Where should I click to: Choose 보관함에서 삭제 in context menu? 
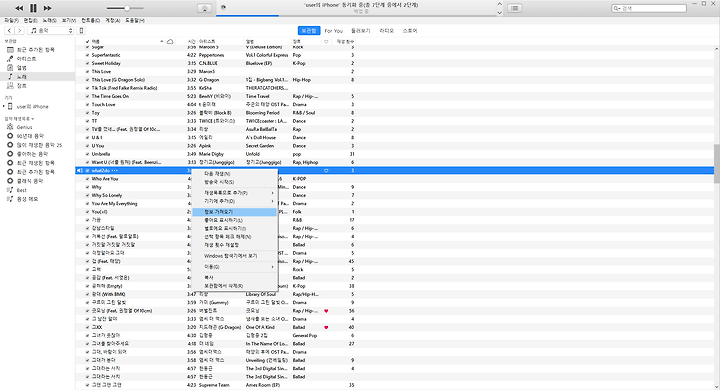(x=234, y=286)
